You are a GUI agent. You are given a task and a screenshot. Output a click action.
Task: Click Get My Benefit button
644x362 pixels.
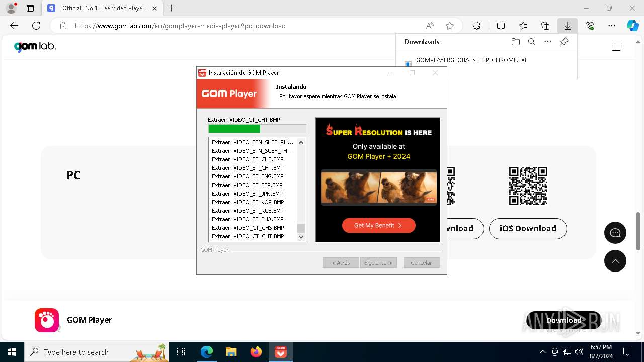pyautogui.click(x=379, y=225)
